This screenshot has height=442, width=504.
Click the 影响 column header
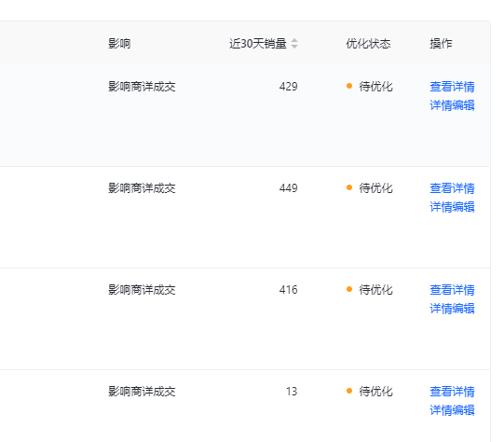click(119, 44)
